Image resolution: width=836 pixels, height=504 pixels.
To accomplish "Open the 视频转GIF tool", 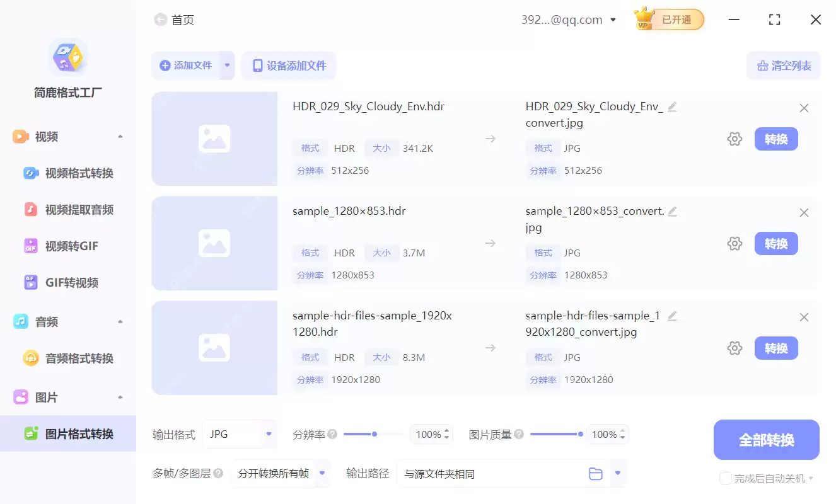I will click(65, 246).
